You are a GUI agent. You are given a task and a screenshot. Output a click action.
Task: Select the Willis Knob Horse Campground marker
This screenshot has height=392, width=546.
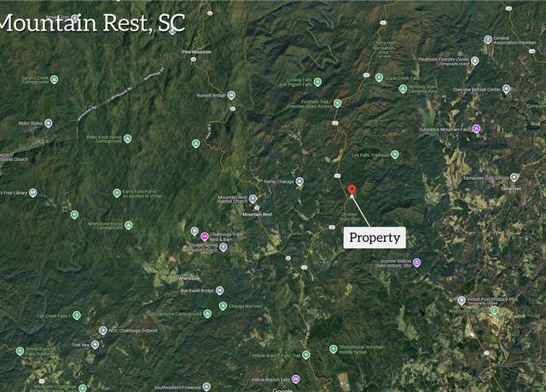(x=128, y=139)
